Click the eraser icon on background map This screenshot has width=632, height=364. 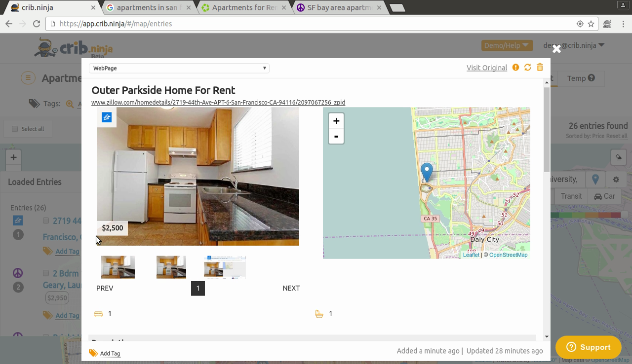click(619, 157)
